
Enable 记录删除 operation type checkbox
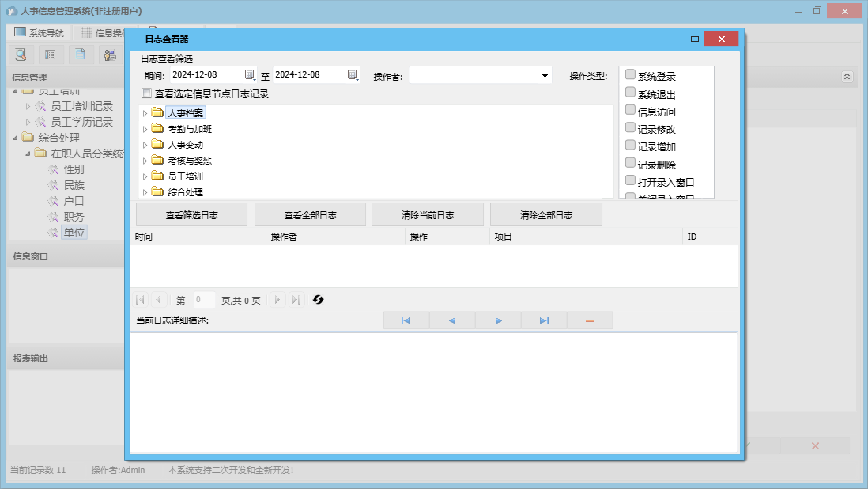630,163
